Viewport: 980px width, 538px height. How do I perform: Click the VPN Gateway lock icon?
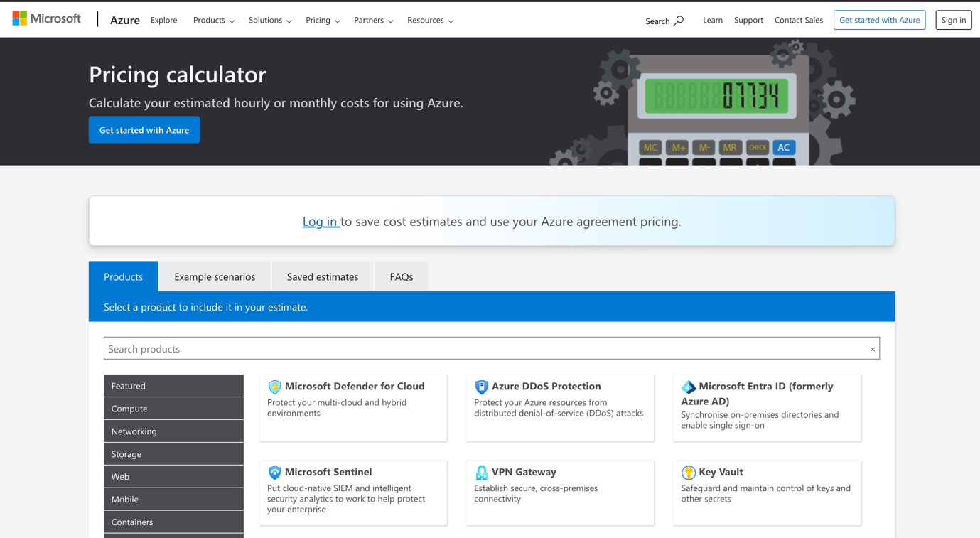[x=481, y=473]
